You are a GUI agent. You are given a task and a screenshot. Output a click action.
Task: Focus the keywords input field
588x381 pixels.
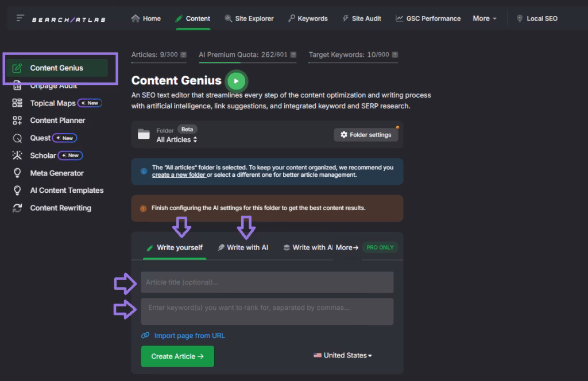(267, 311)
